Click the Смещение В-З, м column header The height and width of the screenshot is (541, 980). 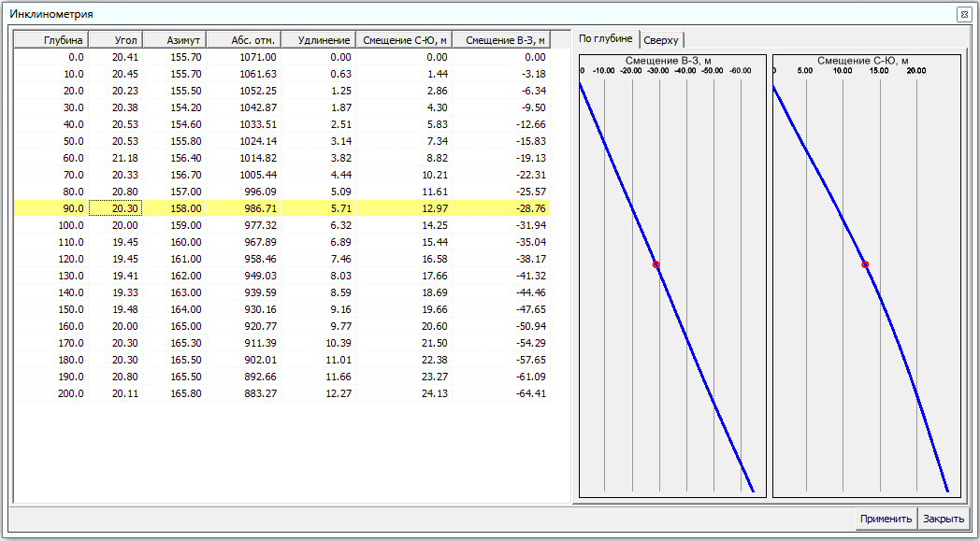[x=501, y=39]
